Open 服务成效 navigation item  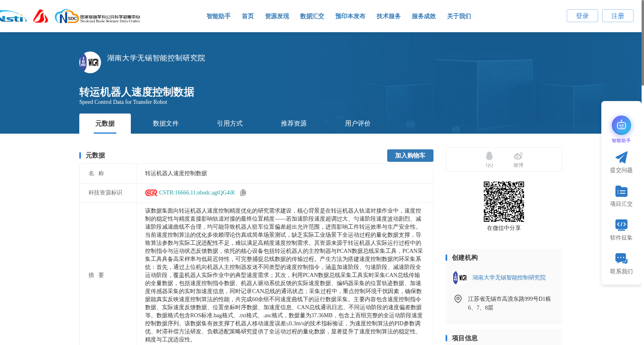(x=423, y=16)
